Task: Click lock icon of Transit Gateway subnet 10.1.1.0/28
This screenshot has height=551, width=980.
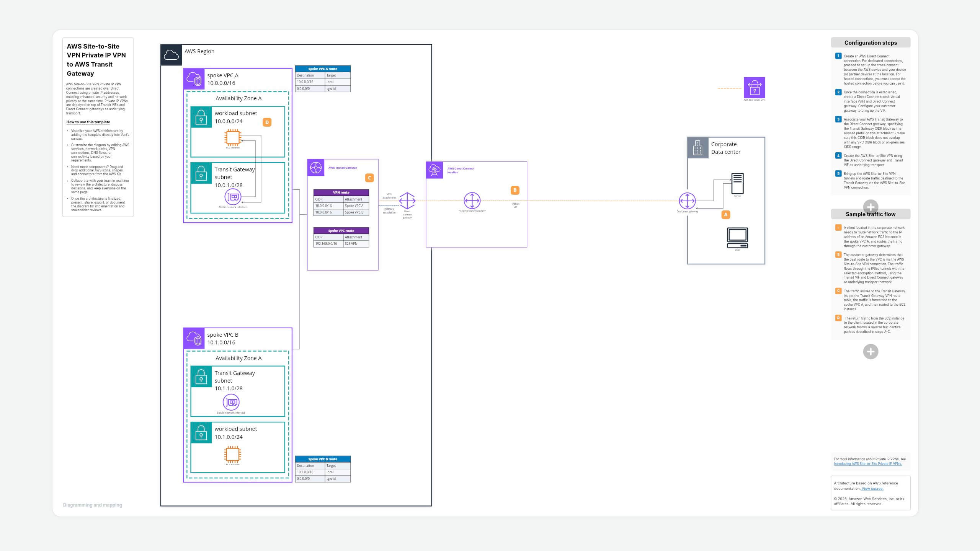Action: click(201, 377)
